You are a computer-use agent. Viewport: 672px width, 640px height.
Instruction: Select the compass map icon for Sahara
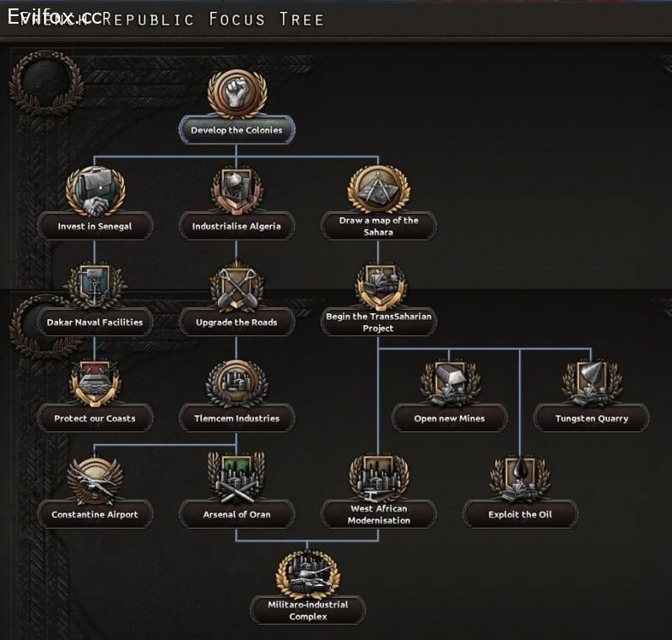point(378,187)
